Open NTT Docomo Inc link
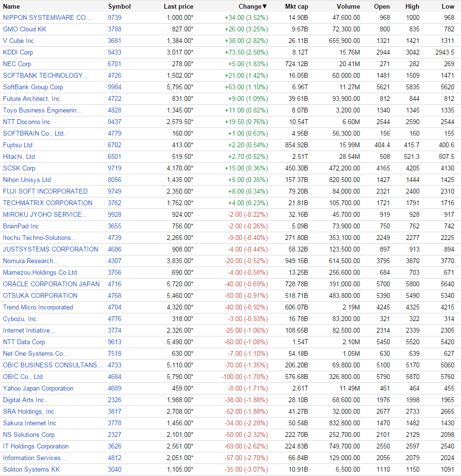461x476 pixels. (x=27, y=122)
